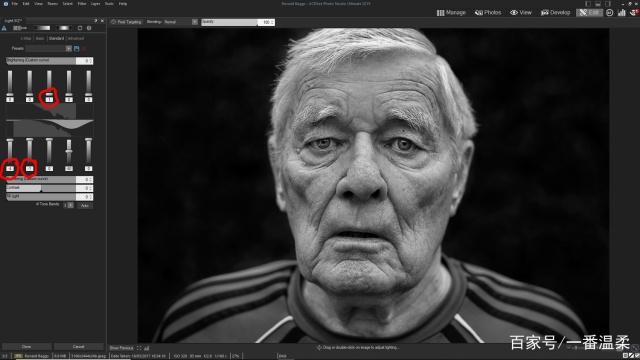
Task: Click first darkening band value field
Action: [10, 169]
